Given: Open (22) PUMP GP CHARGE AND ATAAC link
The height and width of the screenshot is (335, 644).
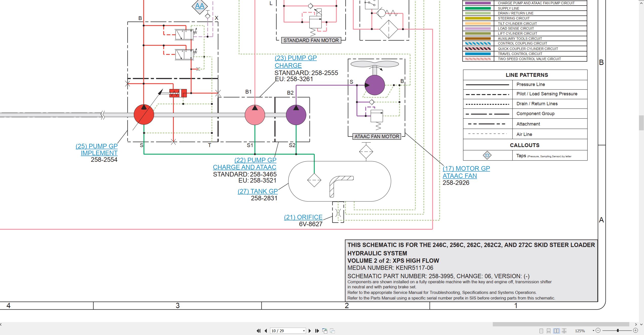Looking at the screenshot, I should (x=244, y=164).
